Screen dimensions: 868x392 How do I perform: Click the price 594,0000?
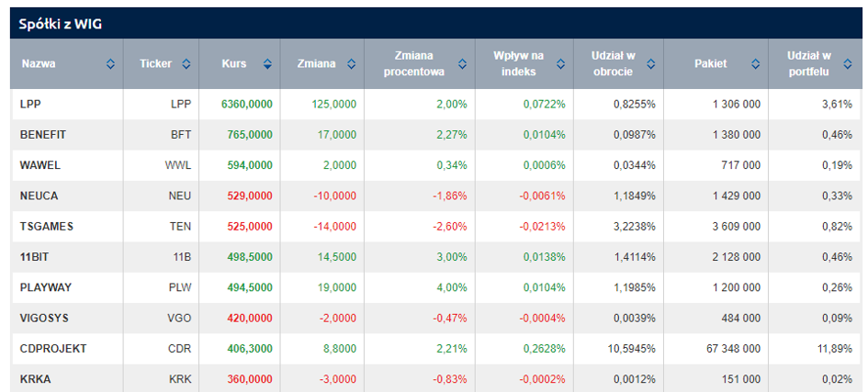tap(250, 164)
